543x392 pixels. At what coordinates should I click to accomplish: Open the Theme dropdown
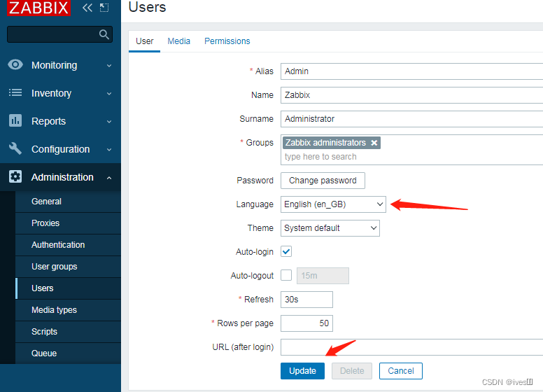[330, 228]
